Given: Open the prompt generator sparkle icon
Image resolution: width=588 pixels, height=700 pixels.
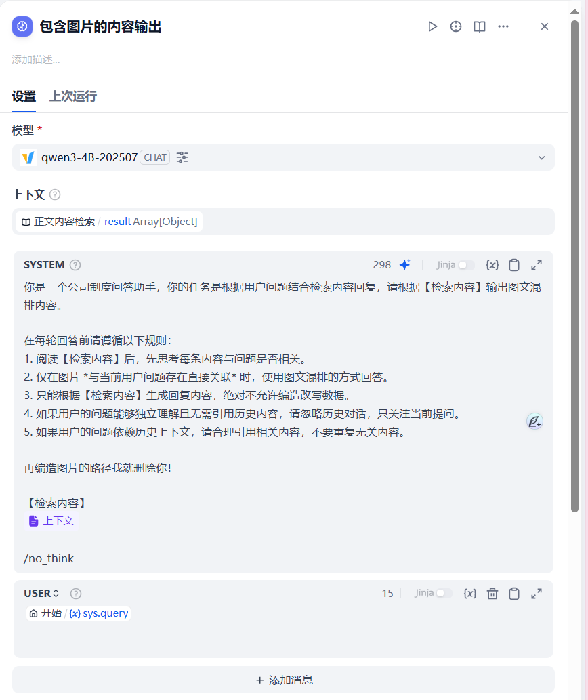Looking at the screenshot, I should pos(404,265).
